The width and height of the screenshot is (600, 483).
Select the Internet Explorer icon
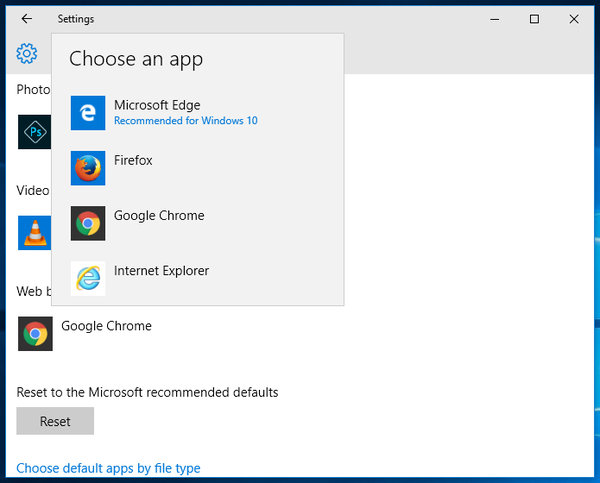click(88, 278)
